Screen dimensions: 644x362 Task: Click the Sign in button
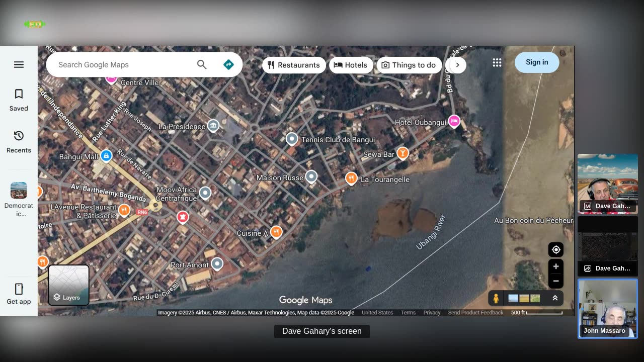537,62
